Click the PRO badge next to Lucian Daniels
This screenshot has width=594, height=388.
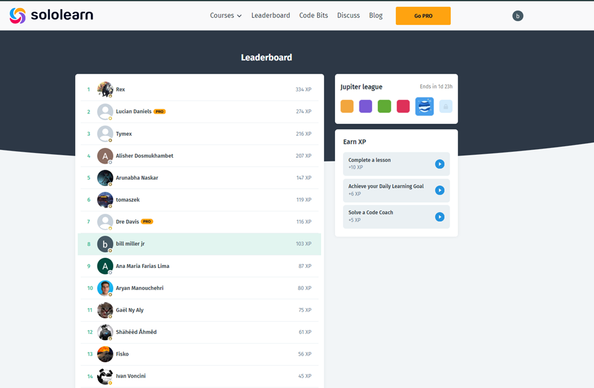point(159,111)
